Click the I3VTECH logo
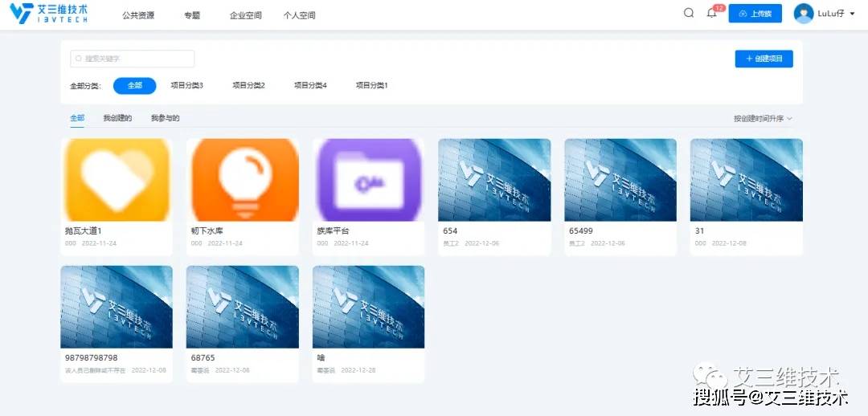 point(49,14)
